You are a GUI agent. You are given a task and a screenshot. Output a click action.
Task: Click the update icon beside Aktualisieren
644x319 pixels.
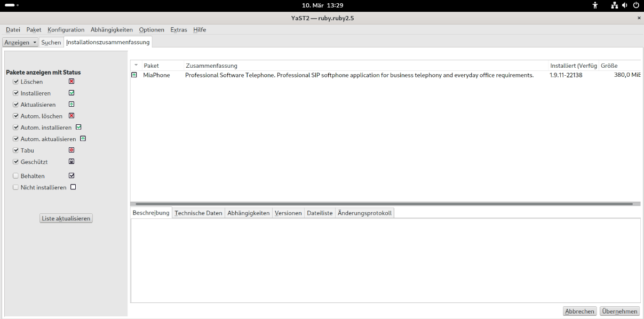[71, 104]
